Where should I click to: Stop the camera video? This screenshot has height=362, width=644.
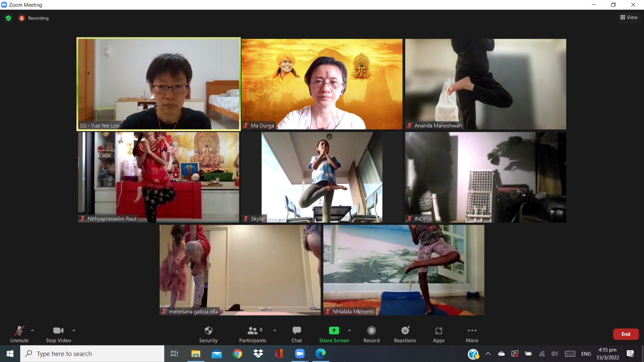(x=58, y=334)
